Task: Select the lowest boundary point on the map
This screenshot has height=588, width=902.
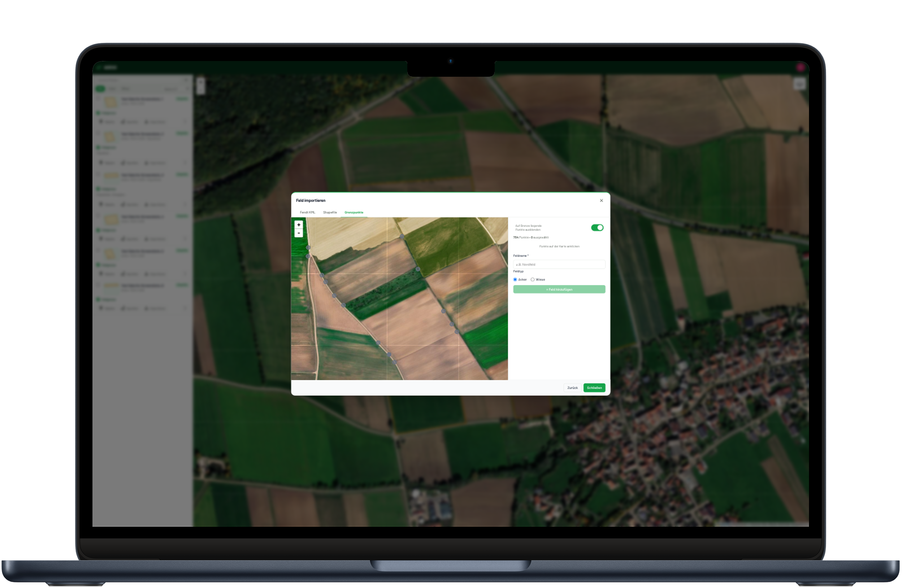Action: (x=394, y=362)
